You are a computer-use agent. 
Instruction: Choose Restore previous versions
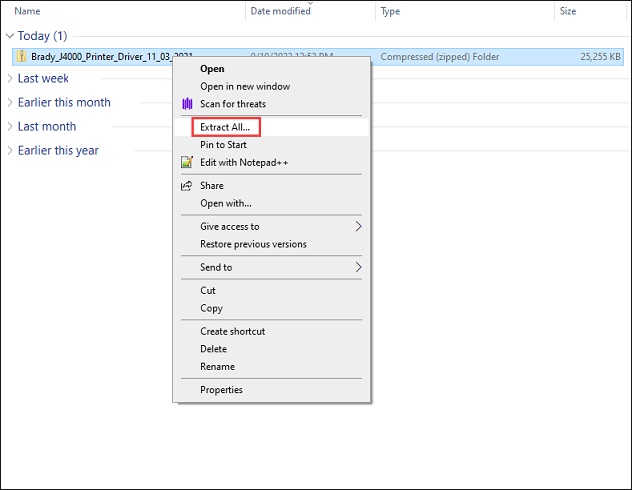pos(253,244)
